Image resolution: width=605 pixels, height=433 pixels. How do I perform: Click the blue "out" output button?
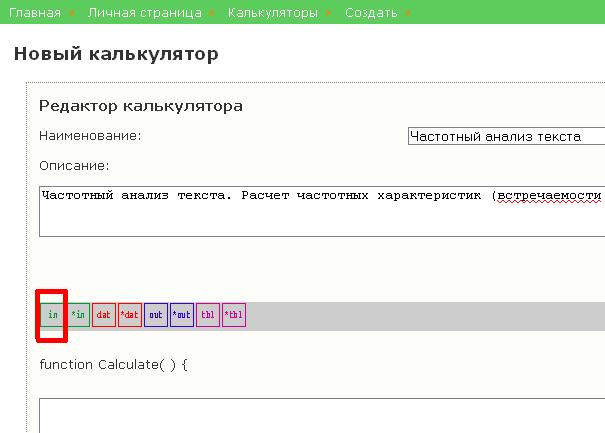[x=156, y=315]
